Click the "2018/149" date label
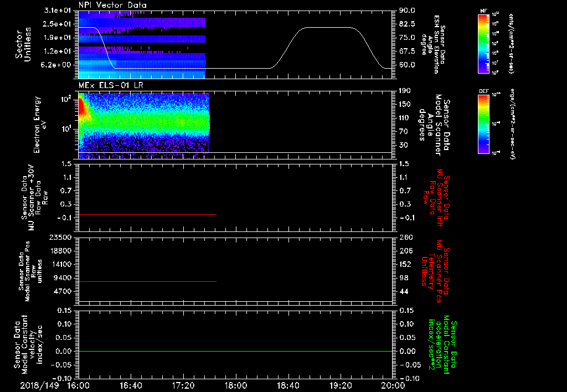 coord(39,385)
